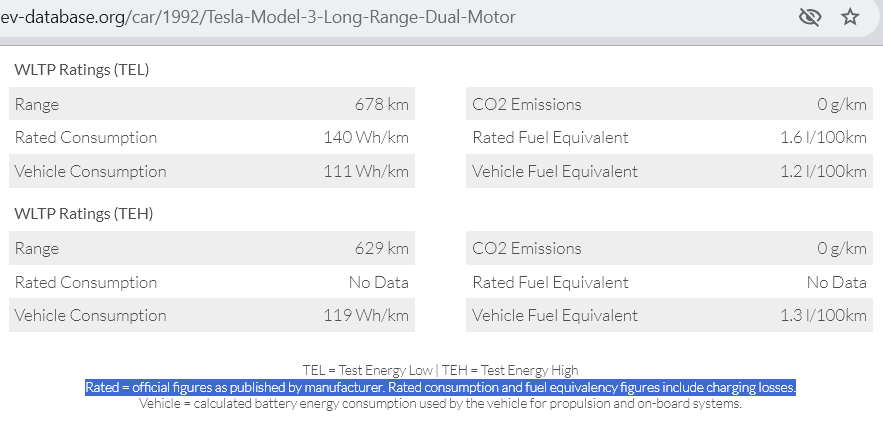This screenshot has width=883, height=423.
Task: Click the crossed-out eye tracking icon
Action: point(810,17)
